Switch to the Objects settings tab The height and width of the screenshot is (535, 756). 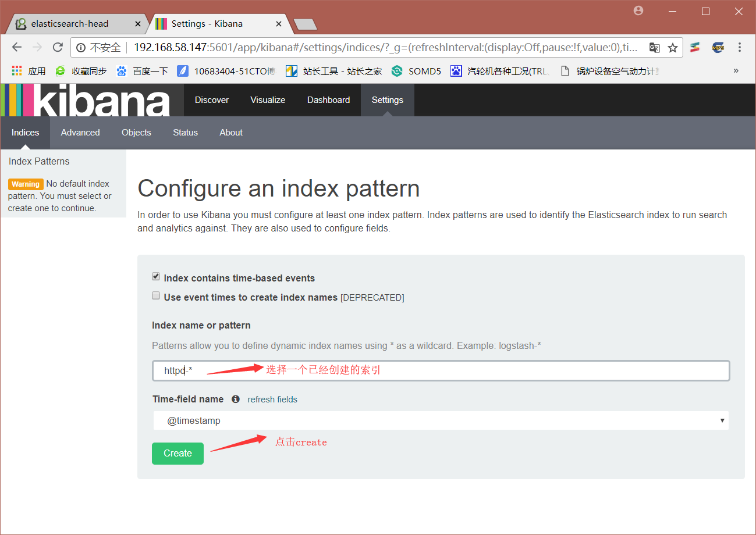point(136,133)
